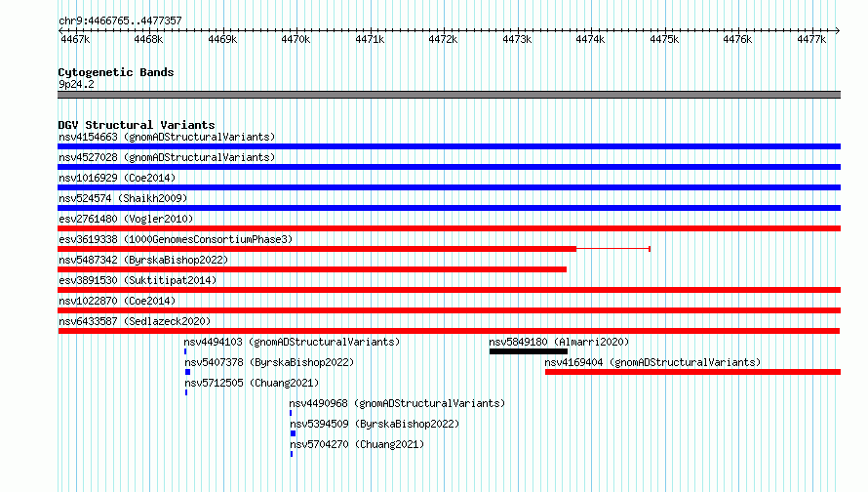Click the nsv5704270 (Chuang2021) label
The width and height of the screenshot is (868, 492).
click(357, 444)
